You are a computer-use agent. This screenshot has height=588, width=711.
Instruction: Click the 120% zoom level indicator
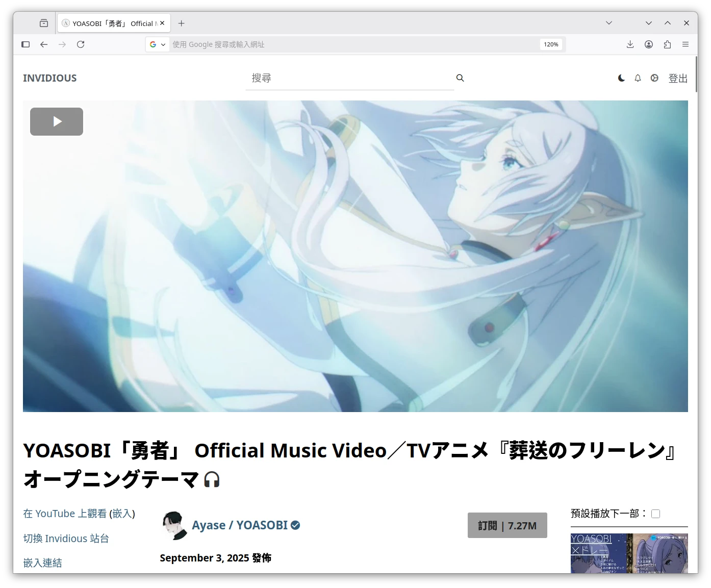point(551,44)
